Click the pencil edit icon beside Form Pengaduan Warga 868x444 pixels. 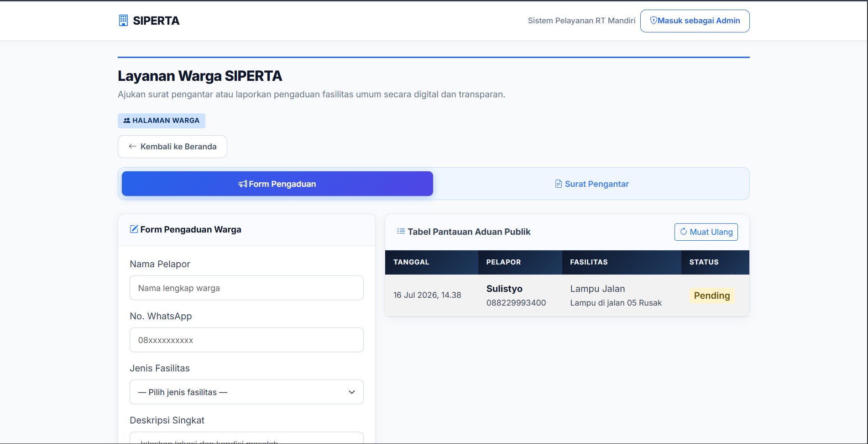click(x=134, y=229)
